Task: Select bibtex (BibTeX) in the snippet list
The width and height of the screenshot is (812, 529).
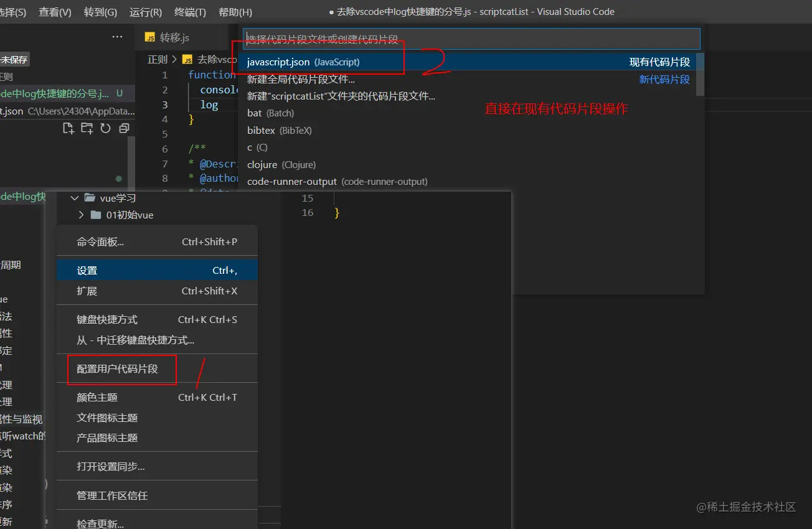Action: (x=466, y=131)
